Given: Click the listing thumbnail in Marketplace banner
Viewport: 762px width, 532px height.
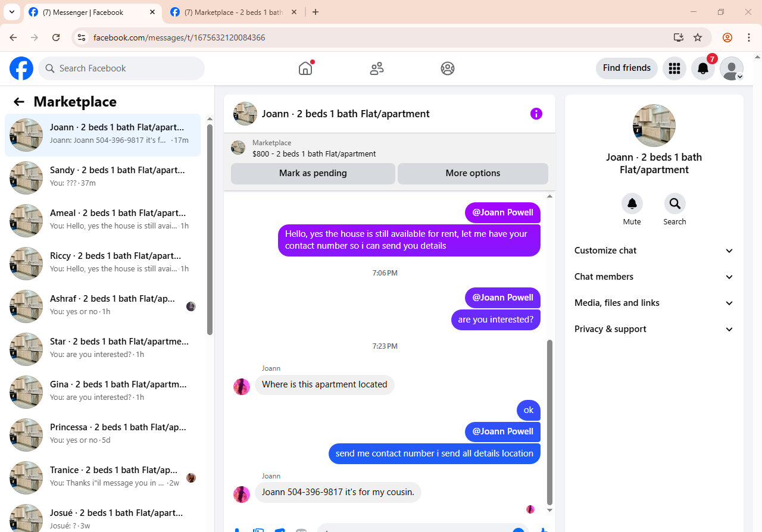Looking at the screenshot, I should (238, 148).
